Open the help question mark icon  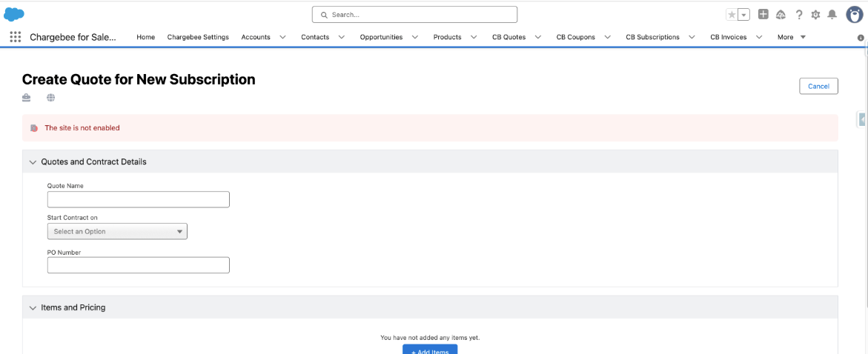tap(799, 15)
